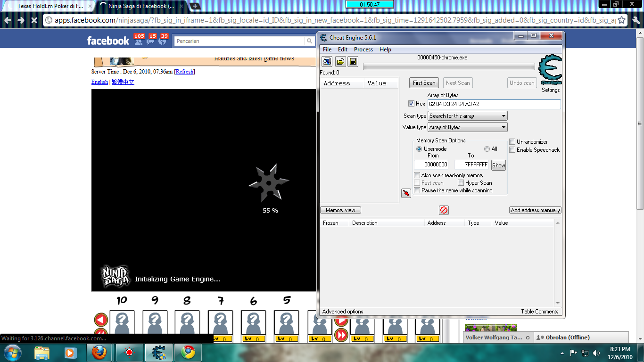Open Settings via the Cheat Engine logo

pos(550,70)
